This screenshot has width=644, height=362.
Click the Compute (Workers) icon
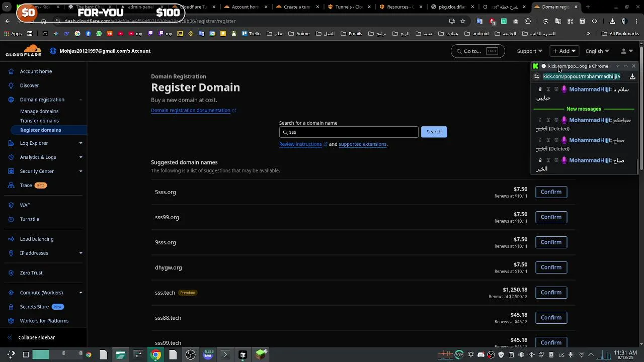[11, 293]
